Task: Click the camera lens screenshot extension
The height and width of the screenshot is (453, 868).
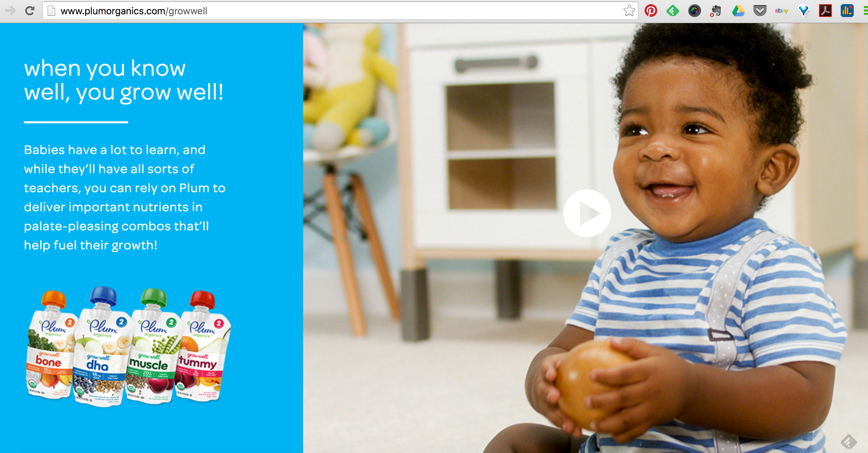Action: pyautogui.click(x=694, y=11)
